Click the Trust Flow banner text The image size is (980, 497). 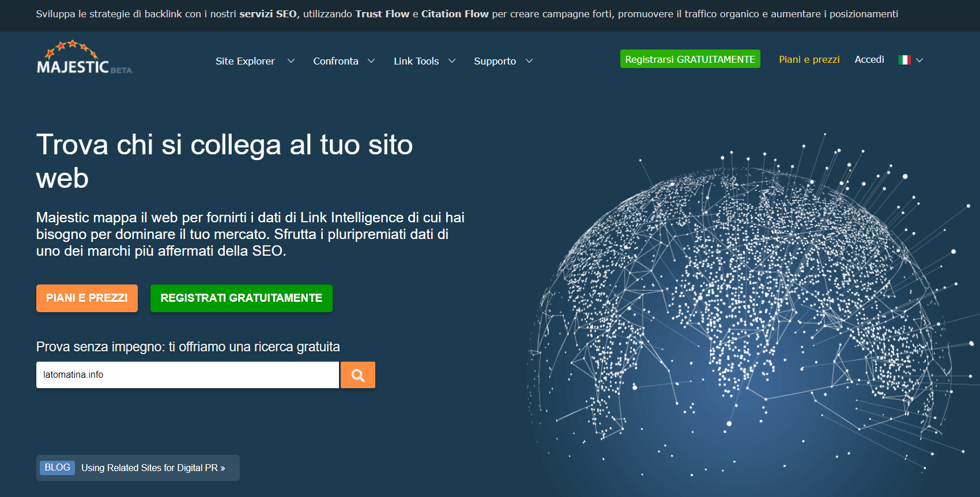[382, 14]
